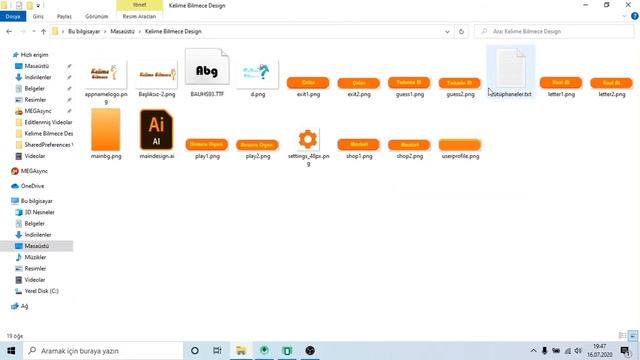Viewport: 640px width, 360px height.
Task: Open Müzikler folder
Action: [x=35, y=257]
